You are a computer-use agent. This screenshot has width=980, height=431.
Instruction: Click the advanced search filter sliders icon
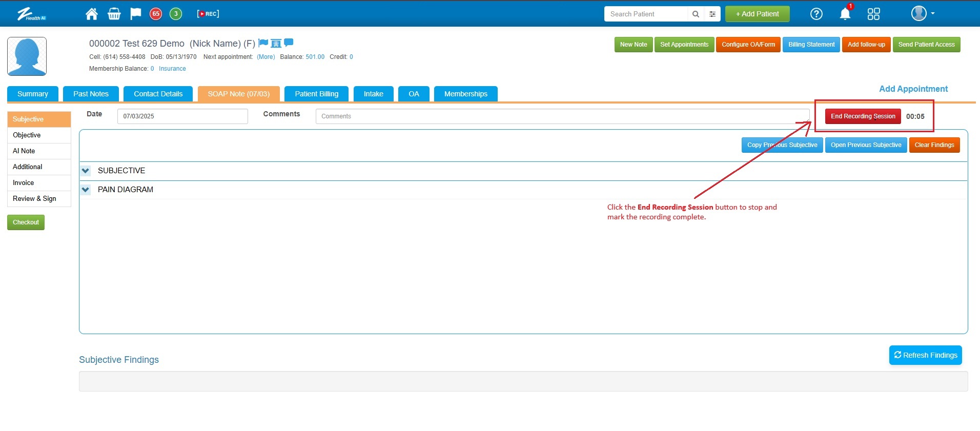712,14
